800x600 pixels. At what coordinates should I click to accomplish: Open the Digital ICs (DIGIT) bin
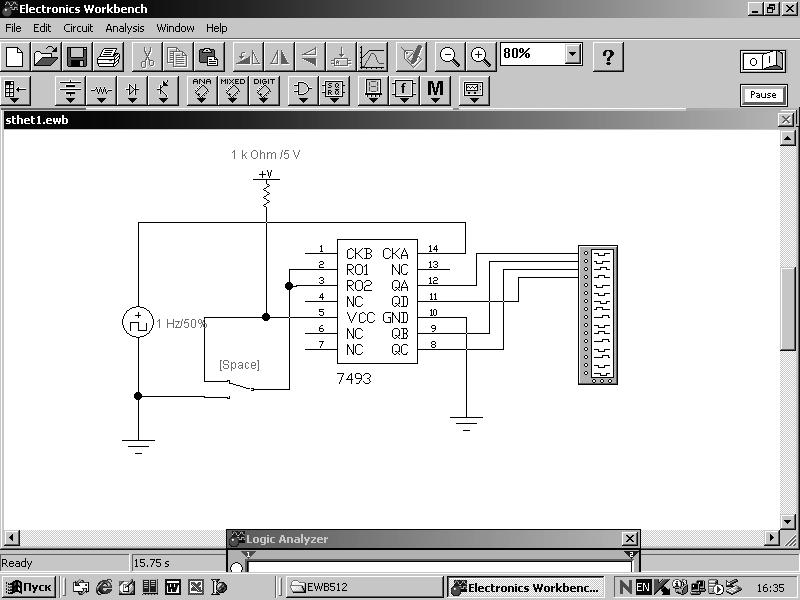pyautogui.click(x=264, y=90)
